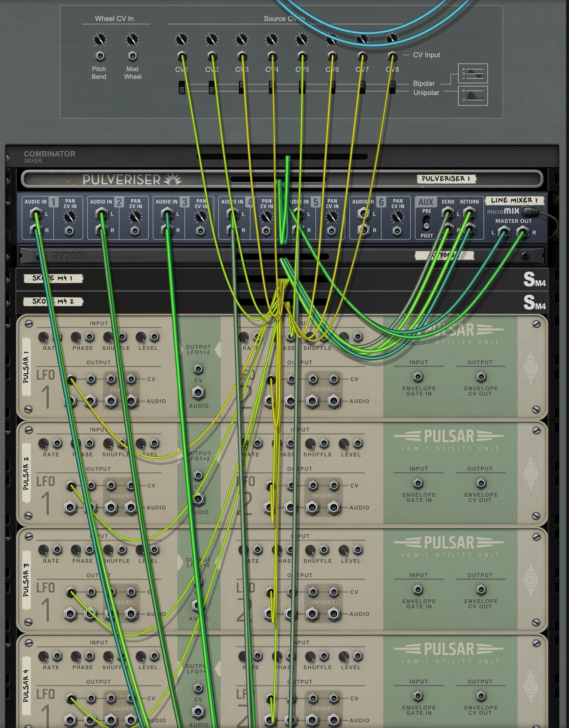569x728 pixels.
Task: Click the "SKOPE M4 1" name label
Action: [x=53, y=278]
